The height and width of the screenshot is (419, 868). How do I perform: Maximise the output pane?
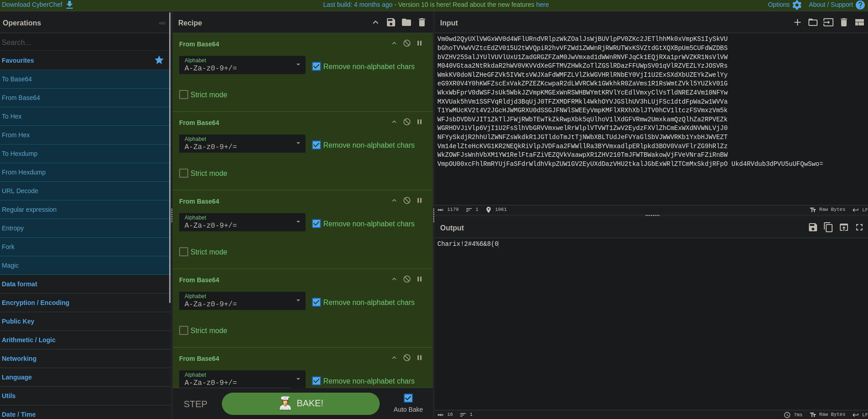(x=859, y=227)
